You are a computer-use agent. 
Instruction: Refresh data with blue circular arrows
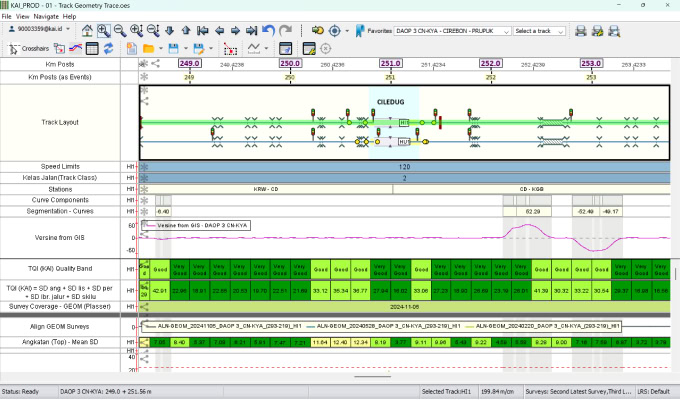pyautogui.click(x=108, y=49)
